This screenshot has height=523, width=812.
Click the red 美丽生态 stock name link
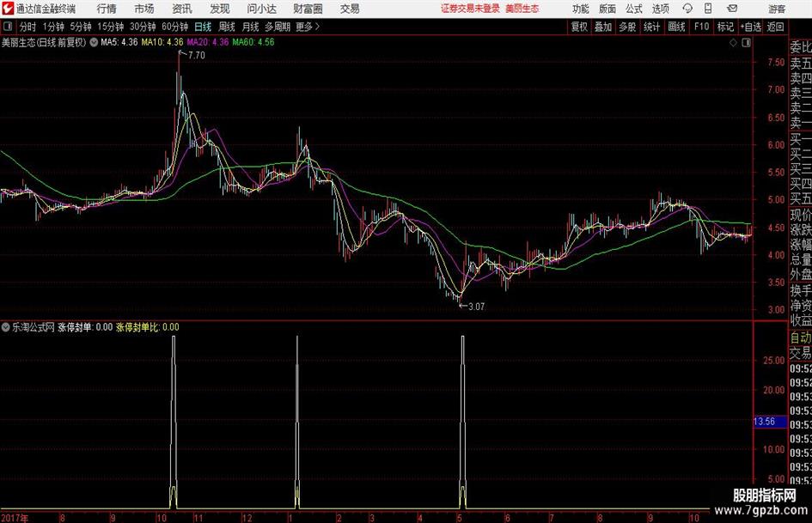[522, 9]
